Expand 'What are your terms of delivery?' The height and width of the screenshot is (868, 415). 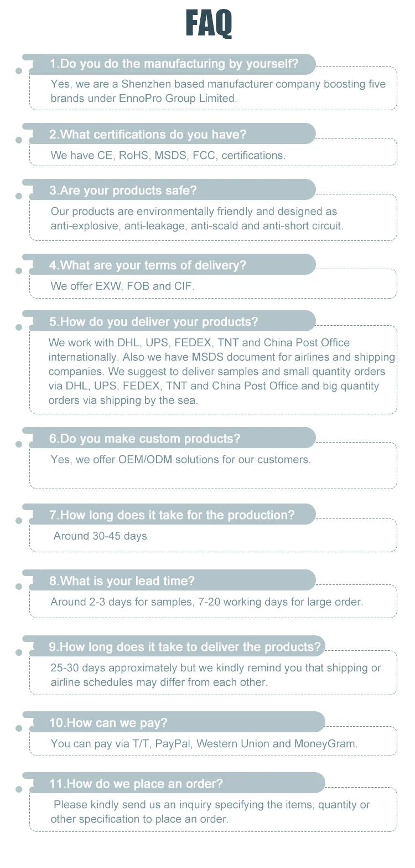click(x=148, y=265)
